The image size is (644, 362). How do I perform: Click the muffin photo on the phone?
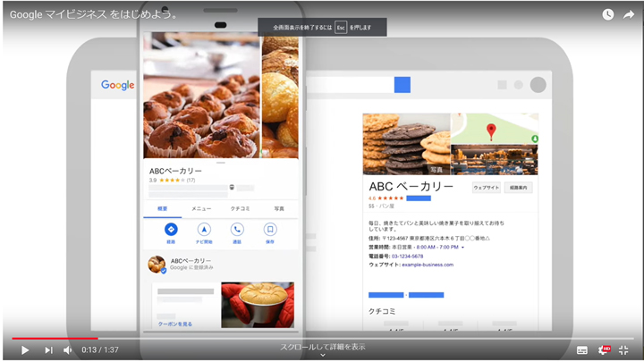[201, 96]
